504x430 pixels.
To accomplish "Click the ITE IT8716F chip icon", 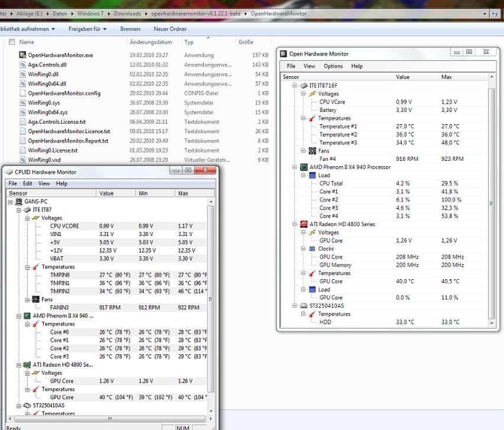I will coord(304,86).
